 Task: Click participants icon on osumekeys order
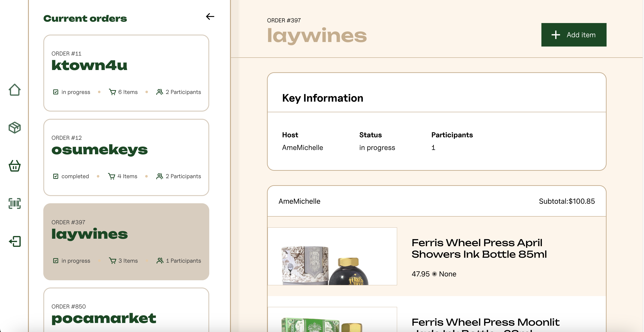[159, 176]
